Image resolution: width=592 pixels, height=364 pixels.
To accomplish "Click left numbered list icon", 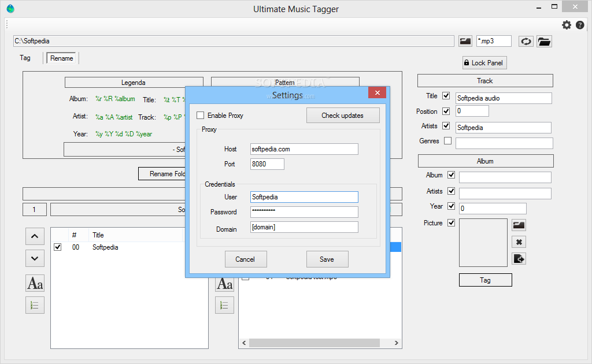I will click(35, 305).
